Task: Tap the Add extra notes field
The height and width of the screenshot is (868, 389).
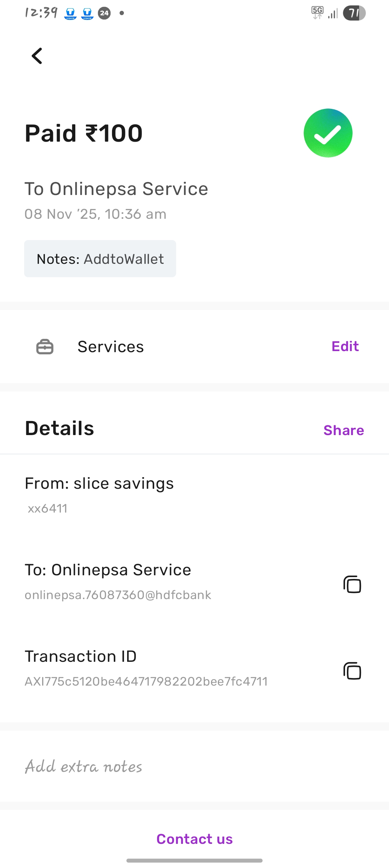Action: [x=84, y=767]
